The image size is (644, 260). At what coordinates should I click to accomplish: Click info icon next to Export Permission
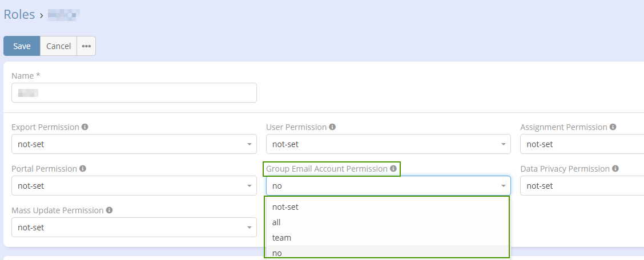tap(84, 127)
